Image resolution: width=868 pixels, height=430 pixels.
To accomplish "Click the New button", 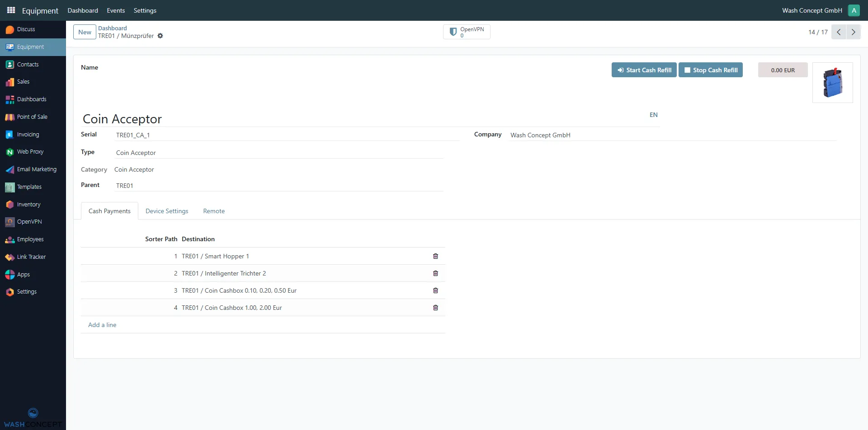I will point(85,32).
